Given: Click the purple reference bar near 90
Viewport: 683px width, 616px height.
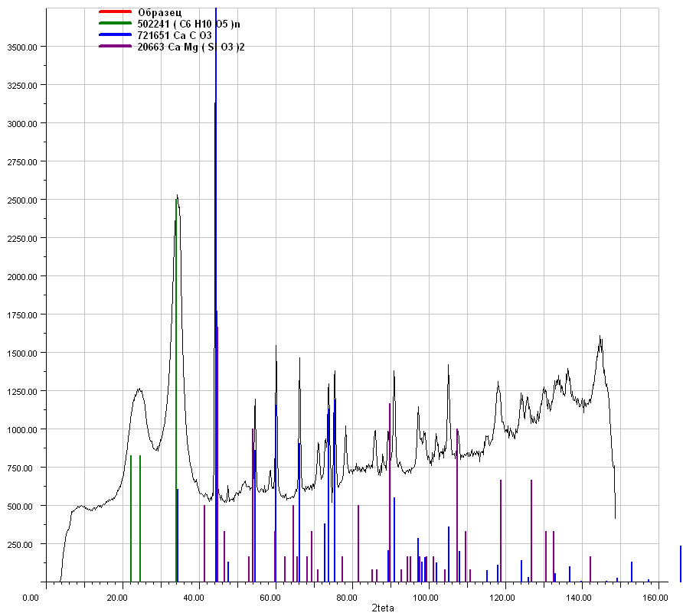Looking at the screenshot, I should [390, 492].
